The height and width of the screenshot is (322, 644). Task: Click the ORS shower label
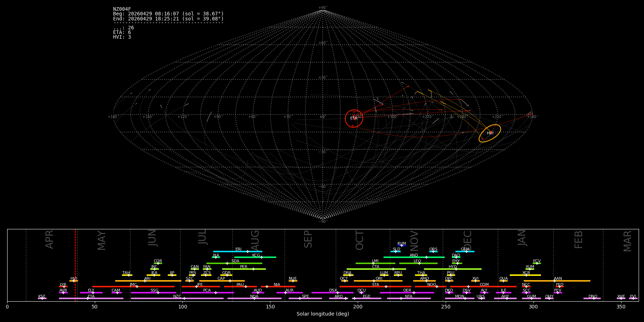(x=433, y=249)
